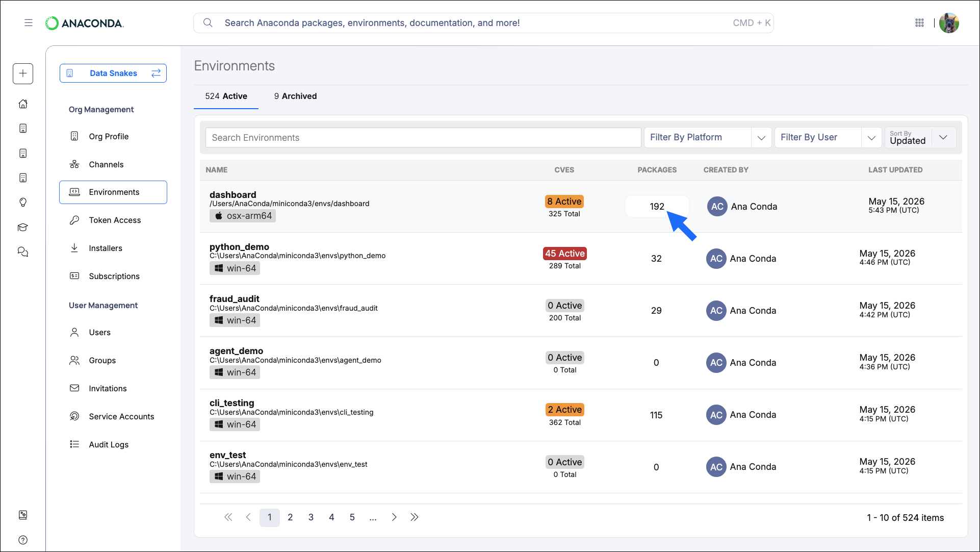980x552 pixels.
Task: Jump to last page of results
Action: 415,517
